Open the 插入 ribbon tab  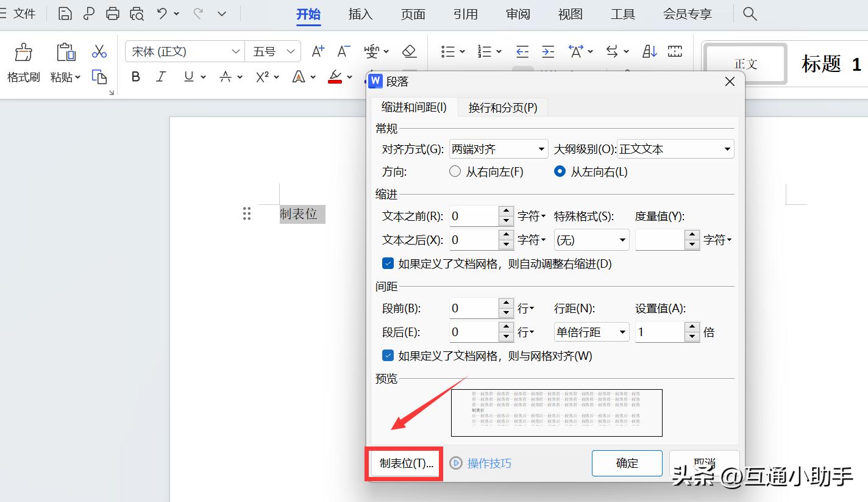pos(360,14)
